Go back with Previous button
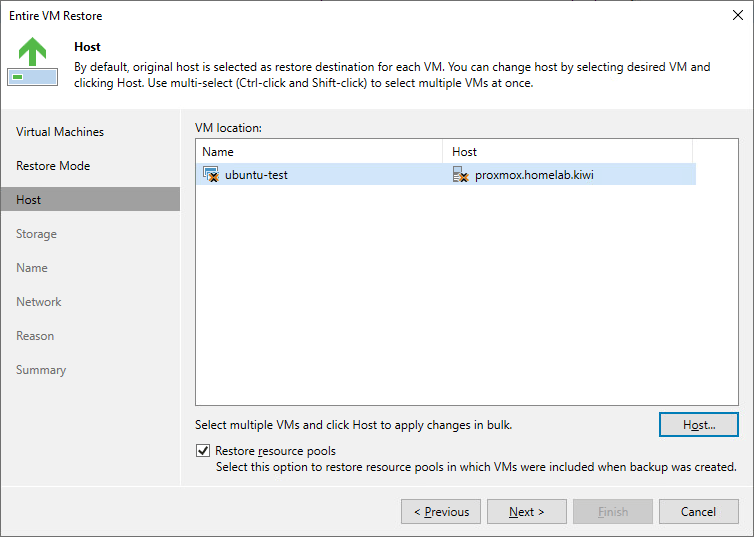The height and width of the screenshot is (537, 754). pos(441,512)
